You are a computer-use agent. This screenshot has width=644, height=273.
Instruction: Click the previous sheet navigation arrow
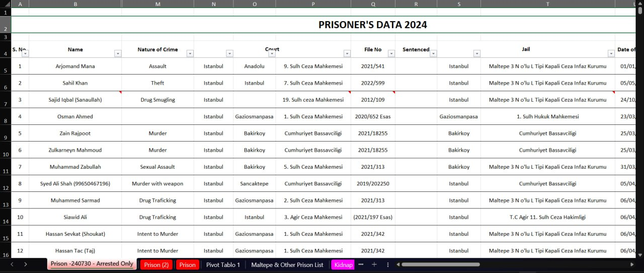coord(12,264)
